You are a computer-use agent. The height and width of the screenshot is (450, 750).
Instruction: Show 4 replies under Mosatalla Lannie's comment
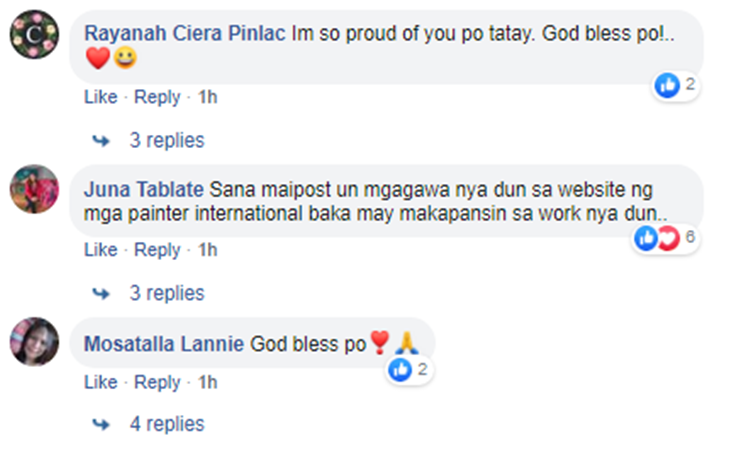166,424
